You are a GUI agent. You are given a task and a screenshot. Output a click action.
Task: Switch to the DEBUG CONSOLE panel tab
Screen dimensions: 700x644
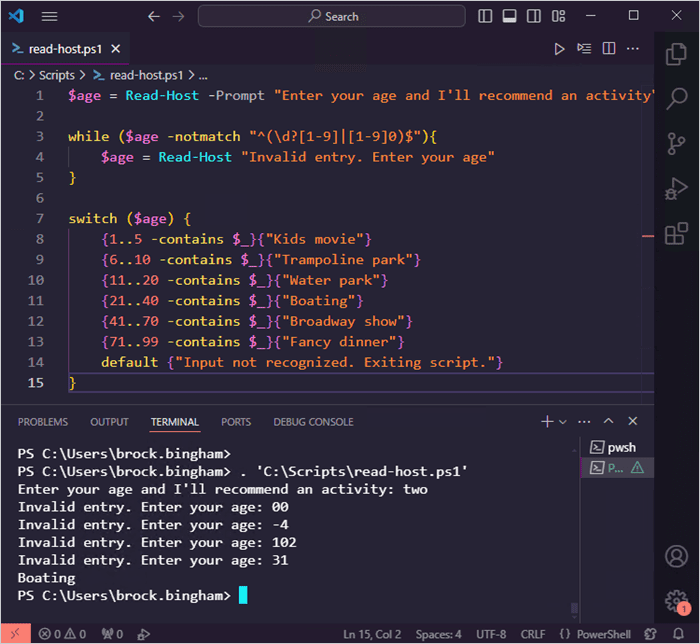pos(313,422)
